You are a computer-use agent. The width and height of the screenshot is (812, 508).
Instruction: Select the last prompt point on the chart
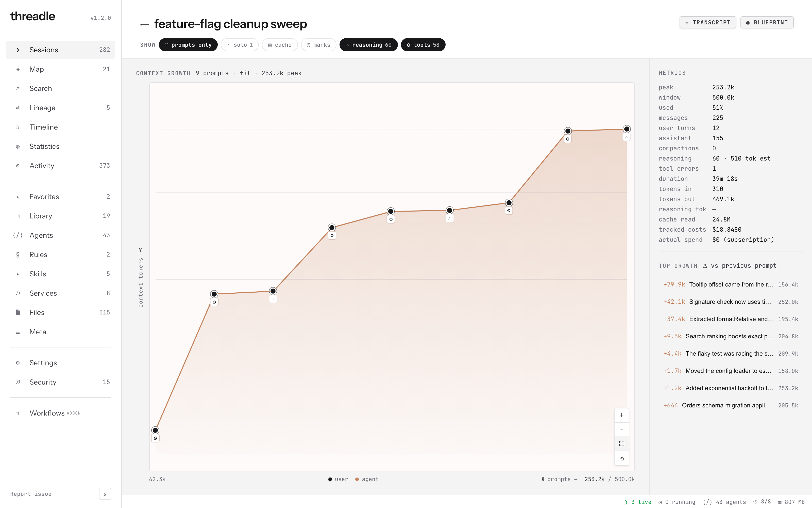(627, 129)
